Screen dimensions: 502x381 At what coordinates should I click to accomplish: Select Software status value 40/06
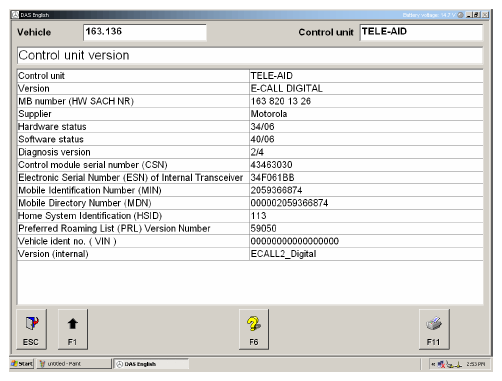pos(262,139)
